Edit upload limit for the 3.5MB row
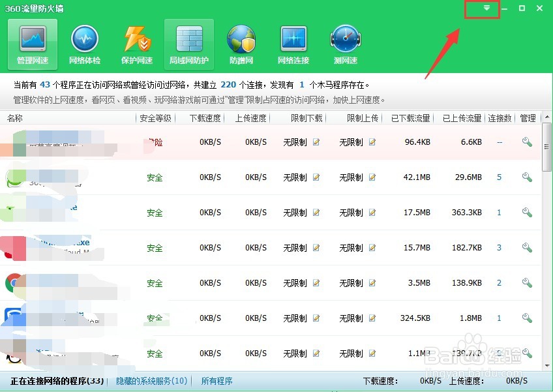This screenshot has height=392, width=553. pos(372,283)
